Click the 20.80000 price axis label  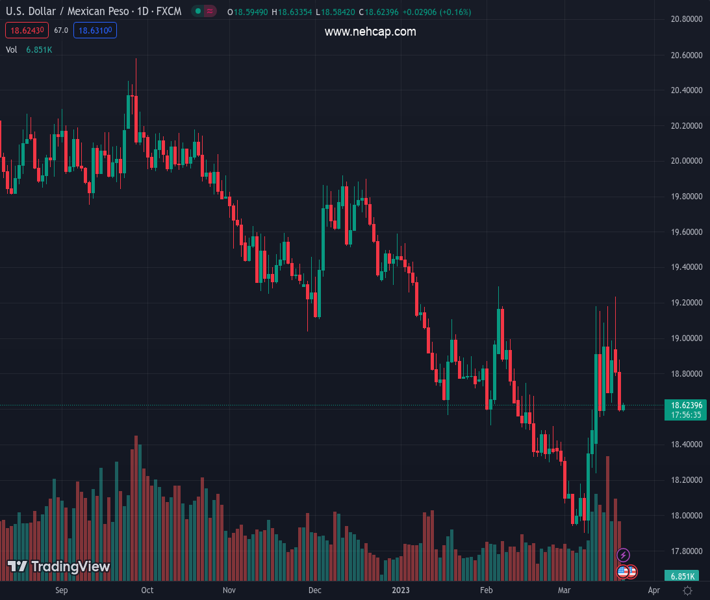click(686, 19)
